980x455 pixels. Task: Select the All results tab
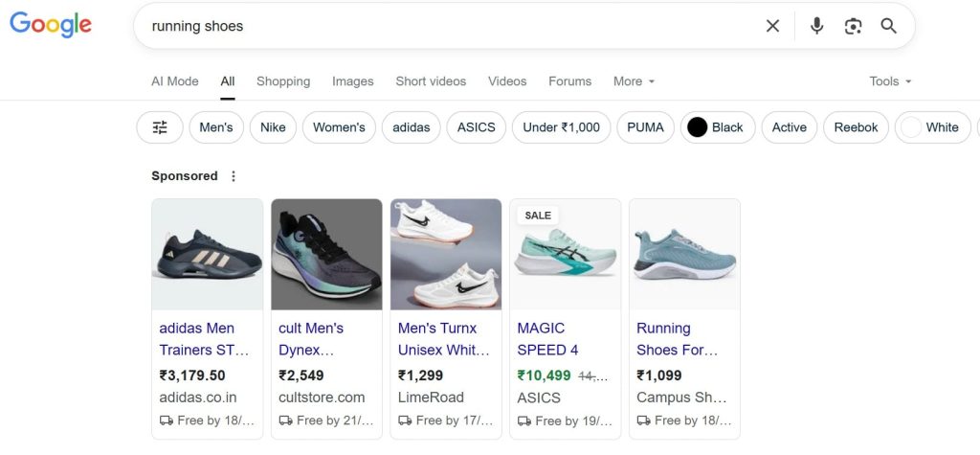pyautogui.click(x=228, y=81)
